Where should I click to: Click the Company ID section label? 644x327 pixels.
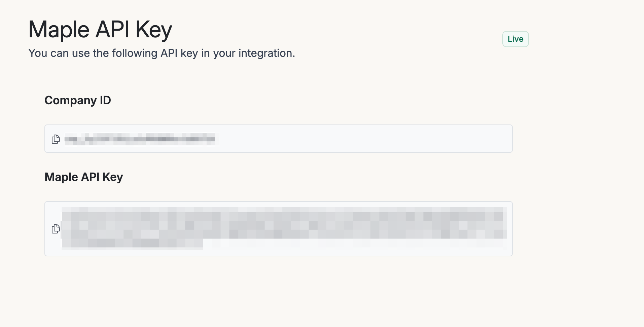(78, 100)
